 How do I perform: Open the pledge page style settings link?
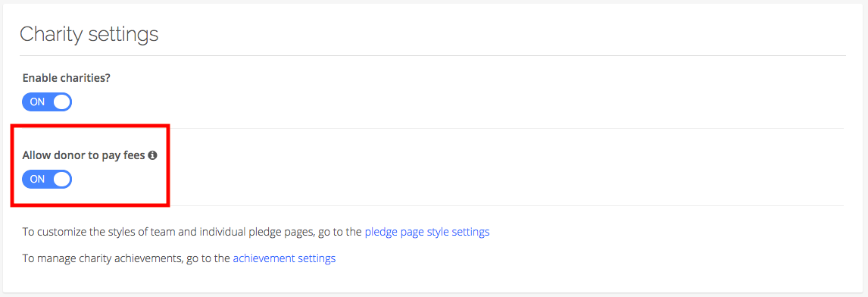(426, 232)
